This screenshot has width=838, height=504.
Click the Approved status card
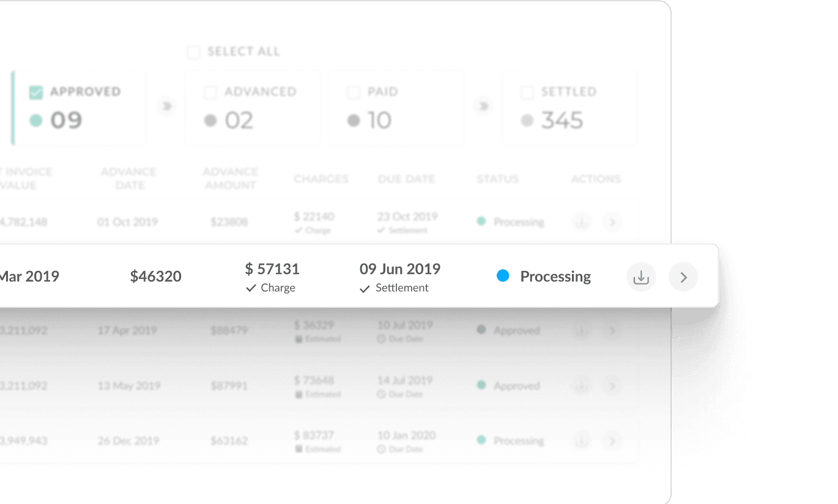click(80, 107)
